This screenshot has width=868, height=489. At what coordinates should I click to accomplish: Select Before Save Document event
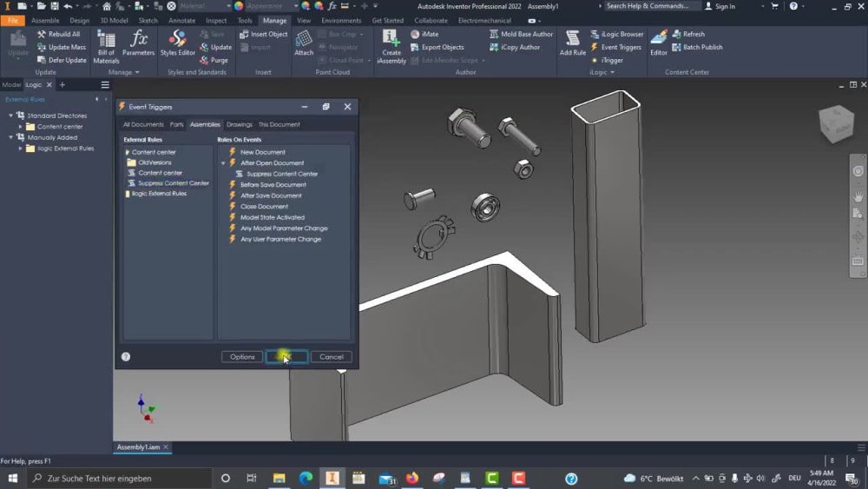pyautogui.click(x=273, y=184)
